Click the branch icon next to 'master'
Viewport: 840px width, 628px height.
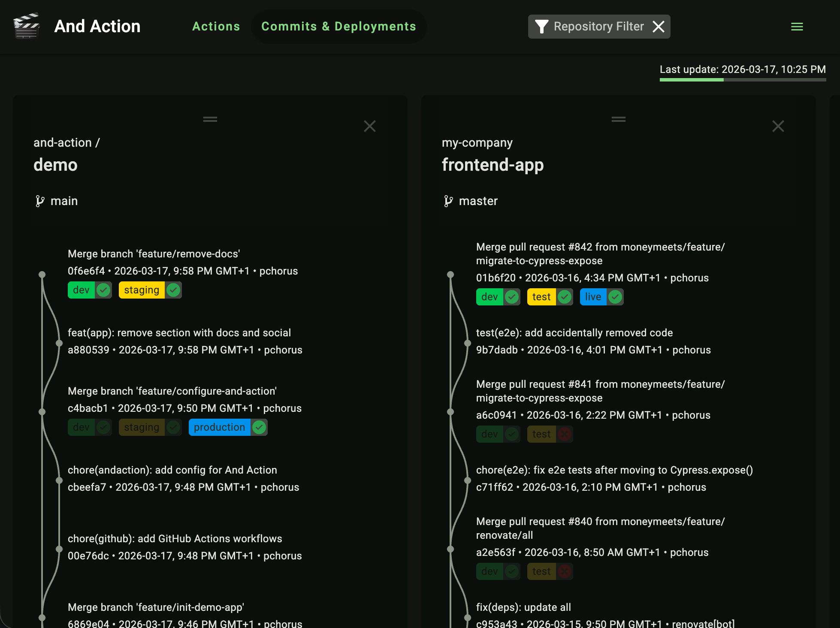(x=449, y=200)
